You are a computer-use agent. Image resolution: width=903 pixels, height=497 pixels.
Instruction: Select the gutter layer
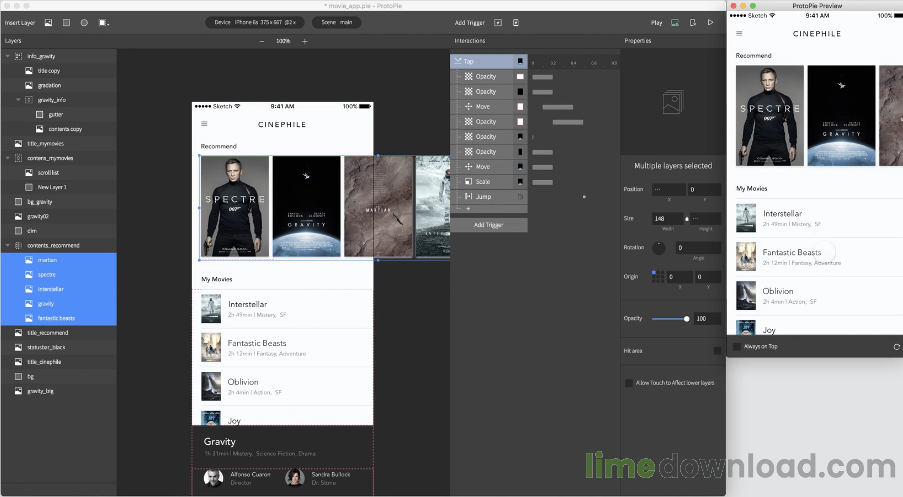(58, 115)
